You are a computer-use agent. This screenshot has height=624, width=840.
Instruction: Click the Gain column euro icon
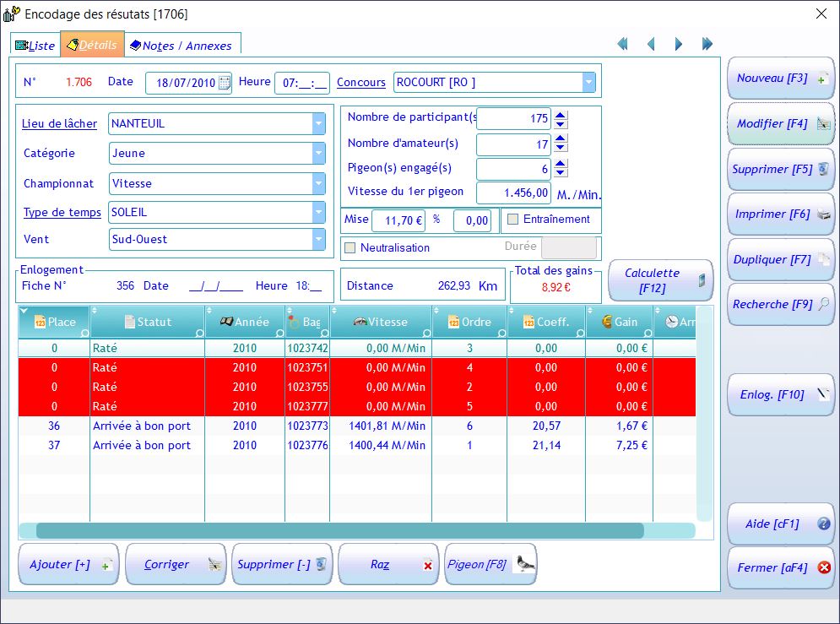[x=606, y=322]
